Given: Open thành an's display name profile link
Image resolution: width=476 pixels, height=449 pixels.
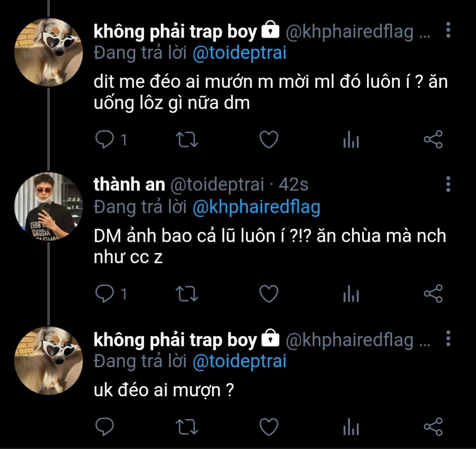Looking at the screenshot, I should [x=129, y=185].
